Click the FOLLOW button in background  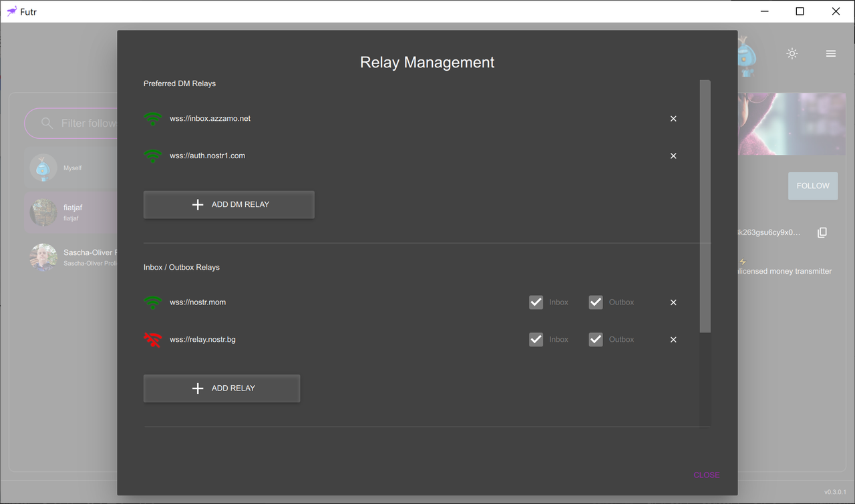[813, 186]
